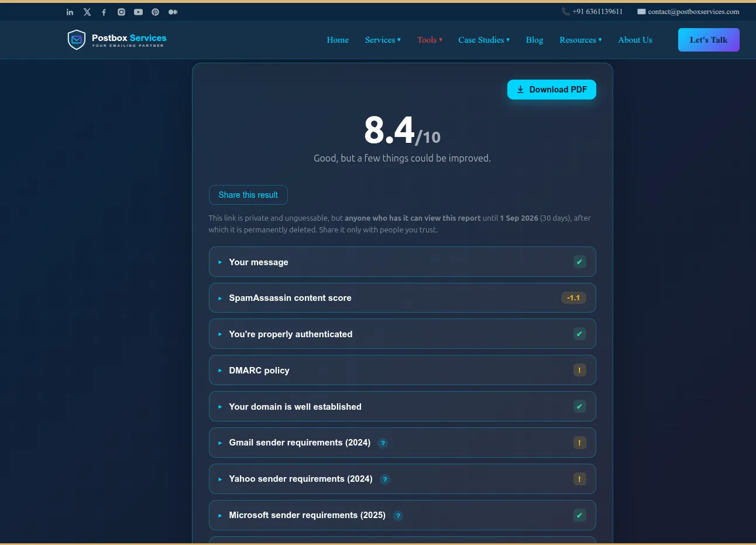
Task: Open the Case Studies dropdown menu
Action: (484, 40)
